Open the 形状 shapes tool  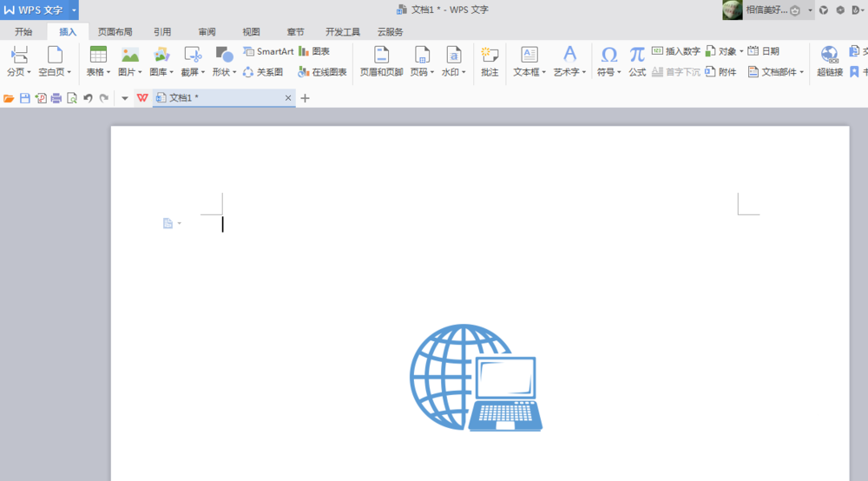[224, 56]
